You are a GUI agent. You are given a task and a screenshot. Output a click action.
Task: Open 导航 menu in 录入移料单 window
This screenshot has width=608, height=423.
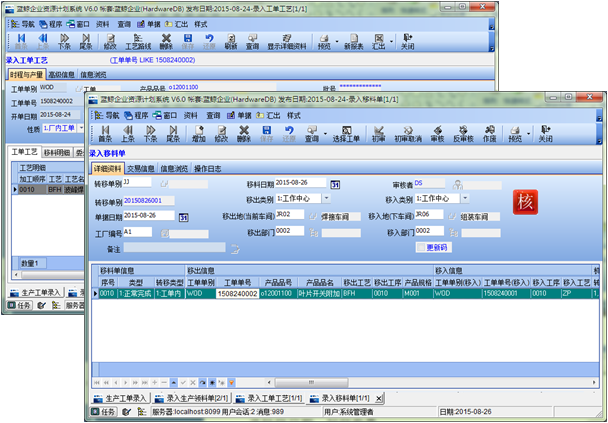108,116
